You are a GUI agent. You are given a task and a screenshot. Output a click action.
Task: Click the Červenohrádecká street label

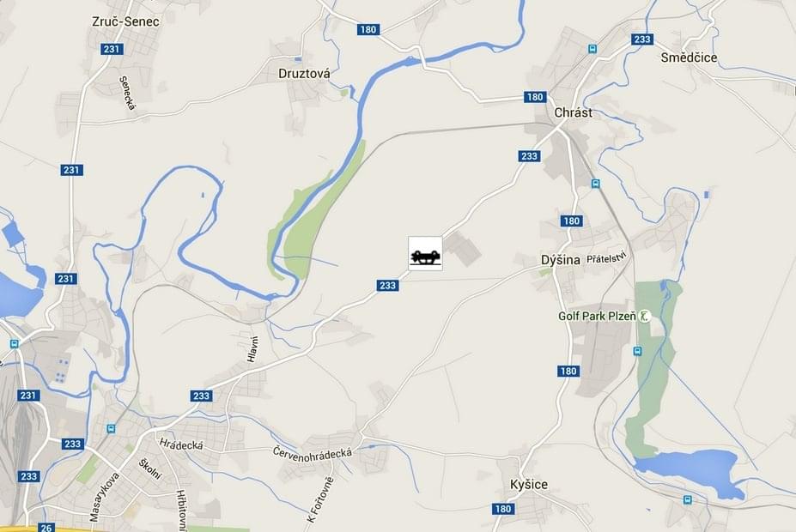point(313,452)
